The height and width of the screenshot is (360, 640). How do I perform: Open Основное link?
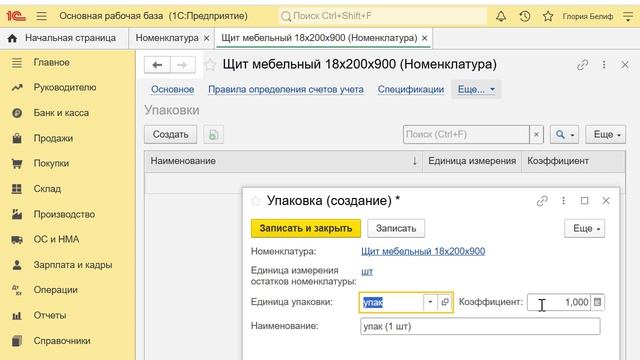coord(173,89)
